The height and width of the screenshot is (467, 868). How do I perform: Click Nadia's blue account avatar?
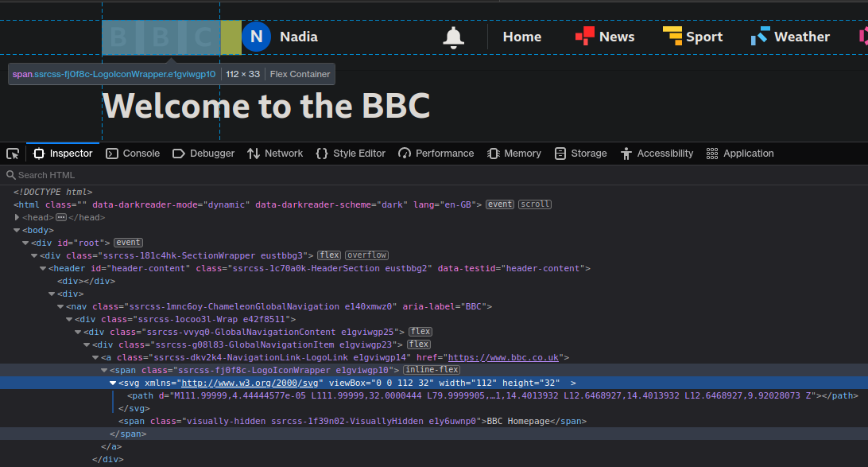point(256,37)
